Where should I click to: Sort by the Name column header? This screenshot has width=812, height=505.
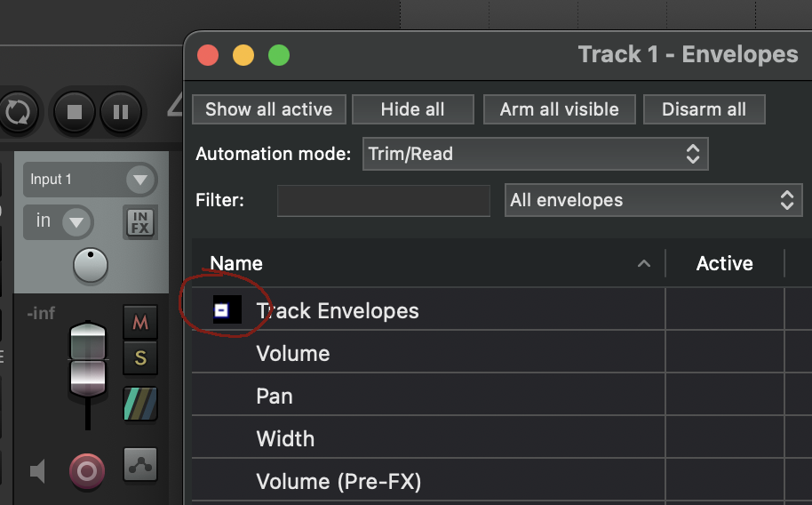tap(236, 263)
